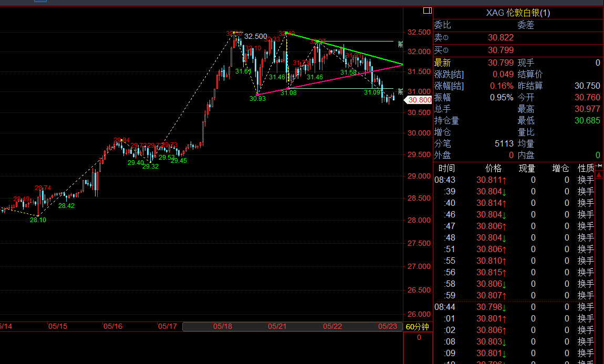604x364 pixels.
Task: Click the 05/15 date on time axis
Action: coord(58,326)
